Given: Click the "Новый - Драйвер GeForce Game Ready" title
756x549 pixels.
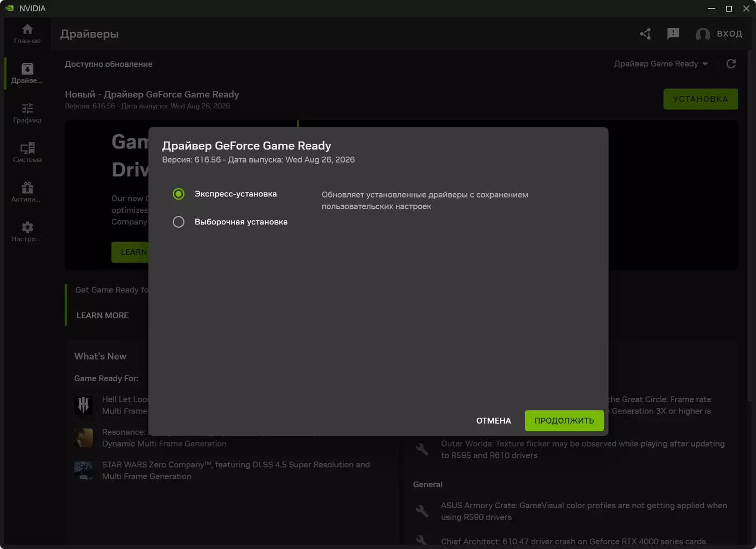Looking at the screenshot, I should point(152,94).
